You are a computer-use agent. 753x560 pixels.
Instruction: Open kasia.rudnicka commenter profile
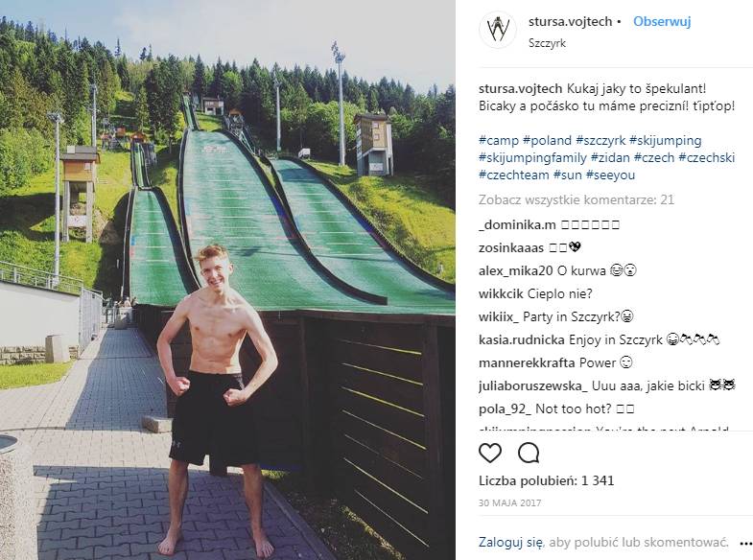(x=522, y=339)
